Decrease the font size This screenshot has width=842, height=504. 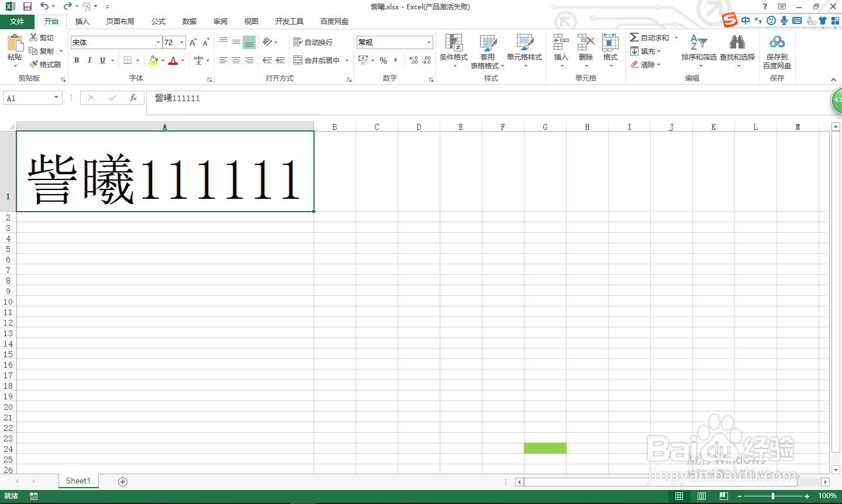[206, 42]
